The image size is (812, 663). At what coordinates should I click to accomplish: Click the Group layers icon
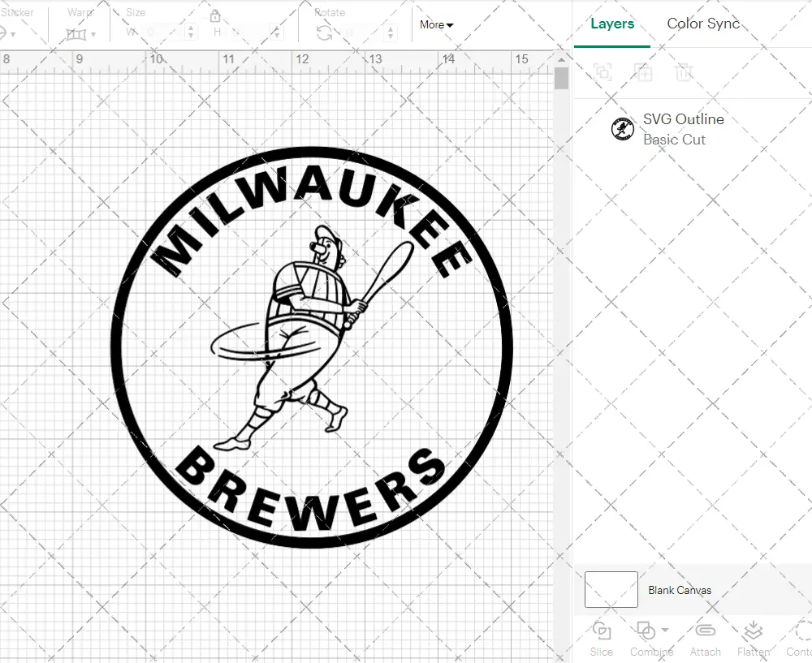(x=603, y=72)
